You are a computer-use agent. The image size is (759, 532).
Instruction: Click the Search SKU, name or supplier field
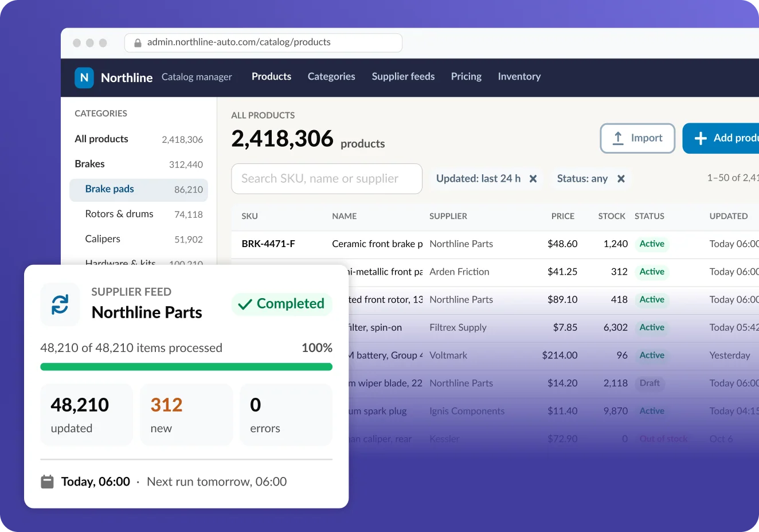327,179
